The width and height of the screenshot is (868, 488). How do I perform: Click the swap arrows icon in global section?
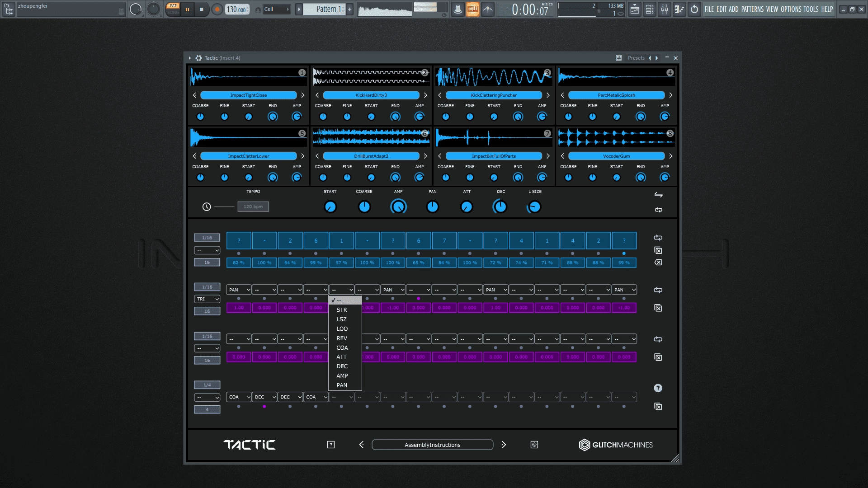[x=658, y=195]
